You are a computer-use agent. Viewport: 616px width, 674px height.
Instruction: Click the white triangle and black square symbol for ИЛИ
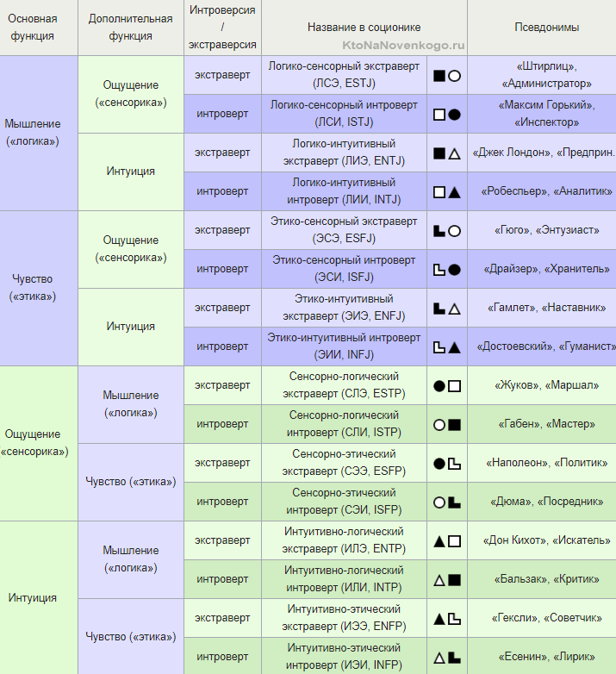point(447,580)
